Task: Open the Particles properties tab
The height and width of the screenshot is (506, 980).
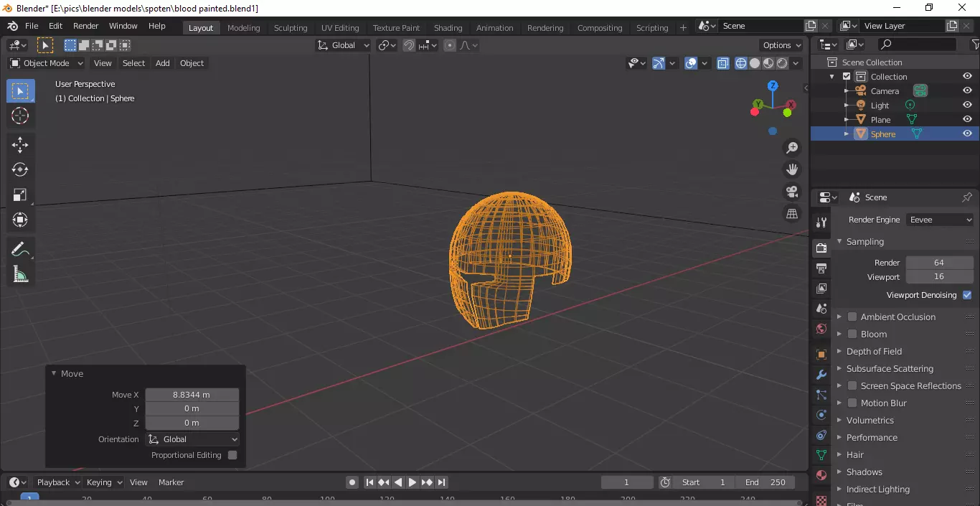Action: click(821, 395)
